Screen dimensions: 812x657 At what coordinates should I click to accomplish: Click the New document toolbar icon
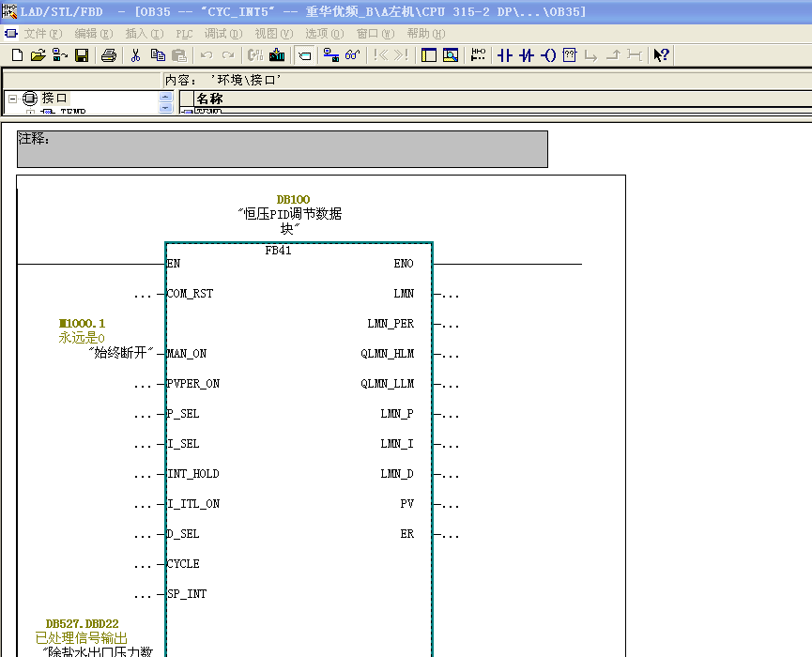click(17, 54)
